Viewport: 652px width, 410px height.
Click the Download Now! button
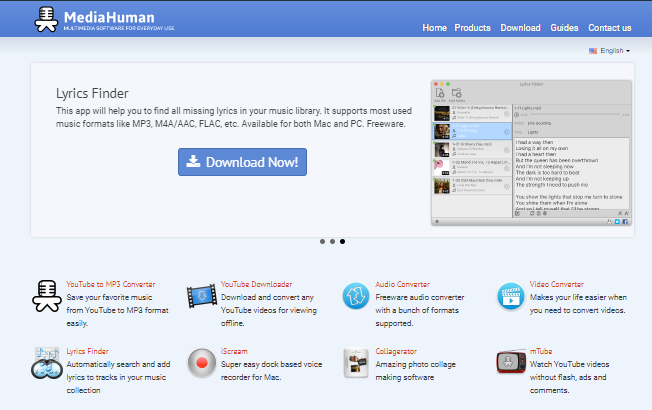pos(242,162)
